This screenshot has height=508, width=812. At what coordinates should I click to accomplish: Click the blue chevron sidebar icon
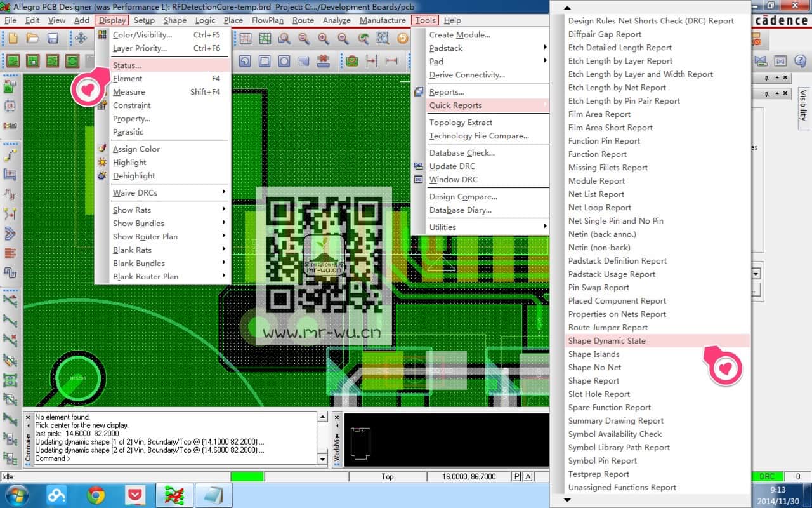pos(10,233)
